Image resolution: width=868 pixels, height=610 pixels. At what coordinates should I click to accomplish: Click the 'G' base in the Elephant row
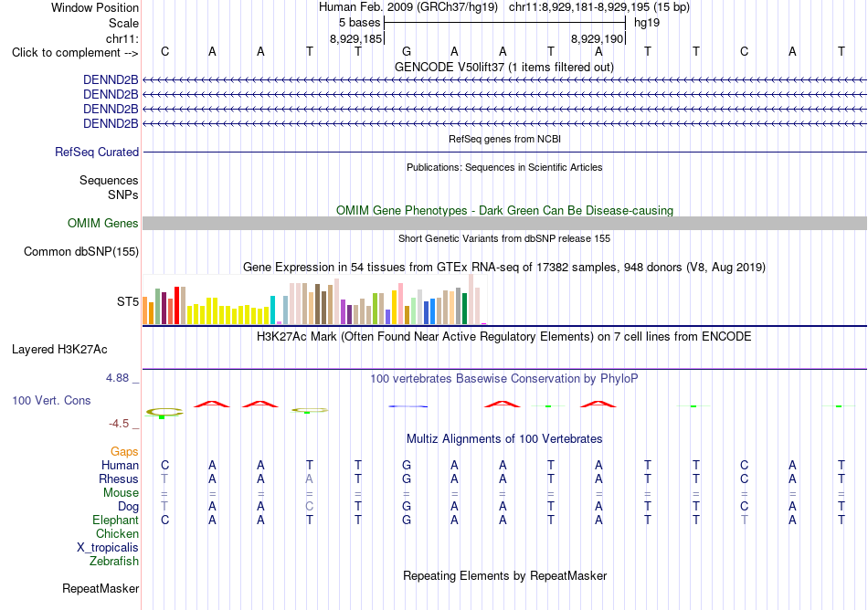point(407,520)
